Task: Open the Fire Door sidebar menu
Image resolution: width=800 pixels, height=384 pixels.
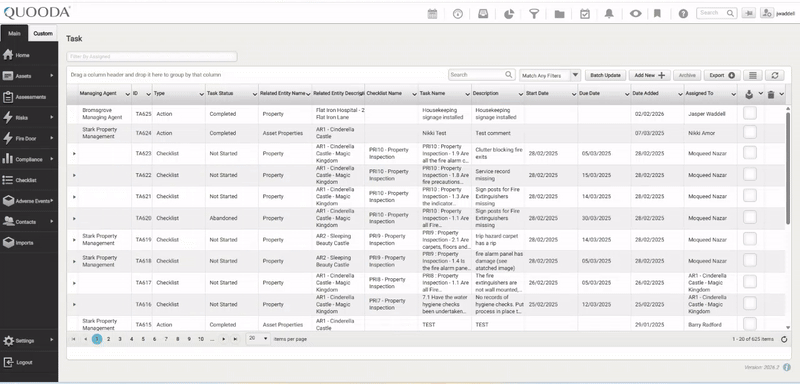Action: (29, 138)
